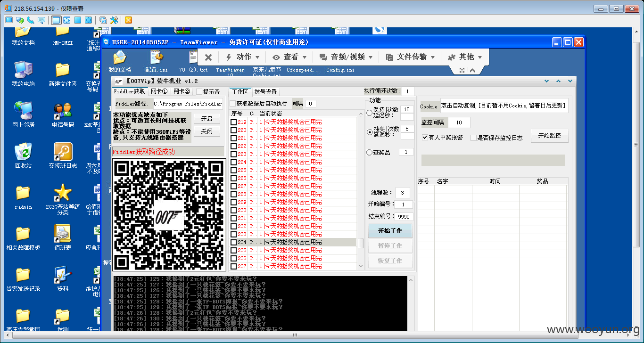The width and height of the screenshot is (644, 343).
Task: Select the 值班表 printer icon
Action: coord(63,238)
